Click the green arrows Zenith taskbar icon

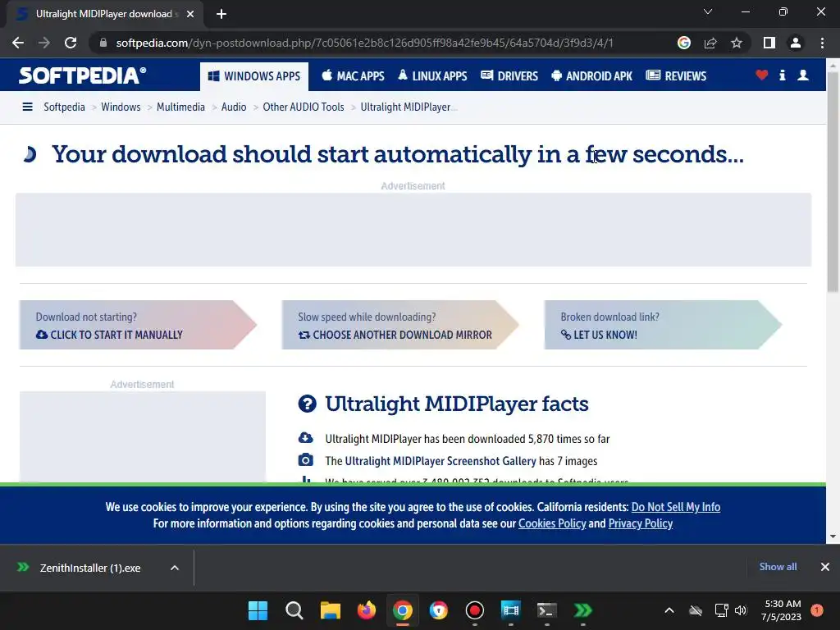coord(583,610)
